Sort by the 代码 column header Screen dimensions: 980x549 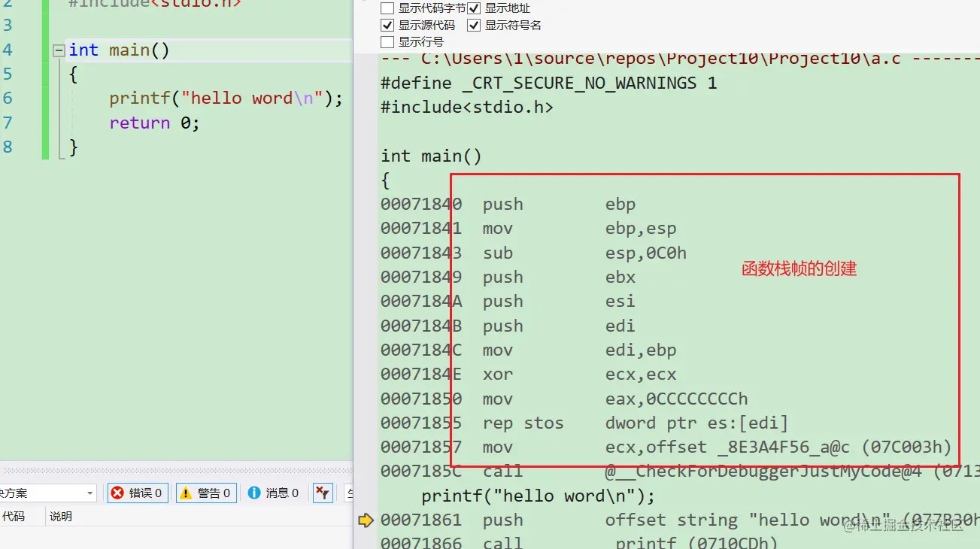(14, 517)
